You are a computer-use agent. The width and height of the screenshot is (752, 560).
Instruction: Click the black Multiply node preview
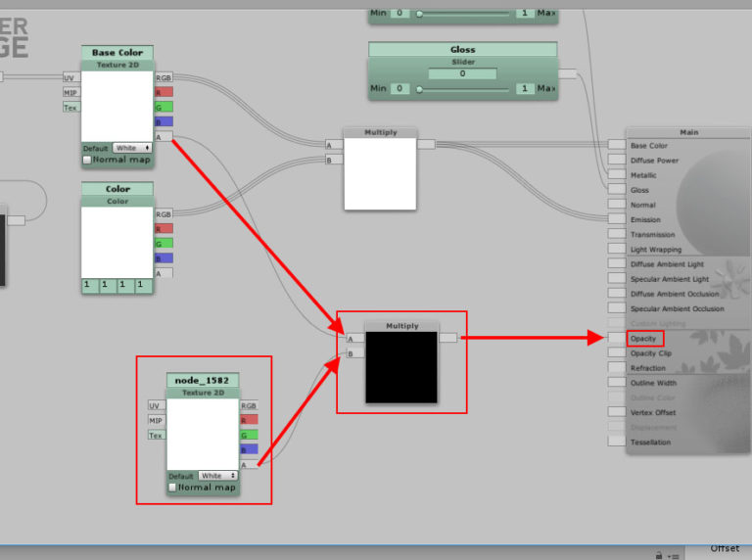tap(401, 367)
